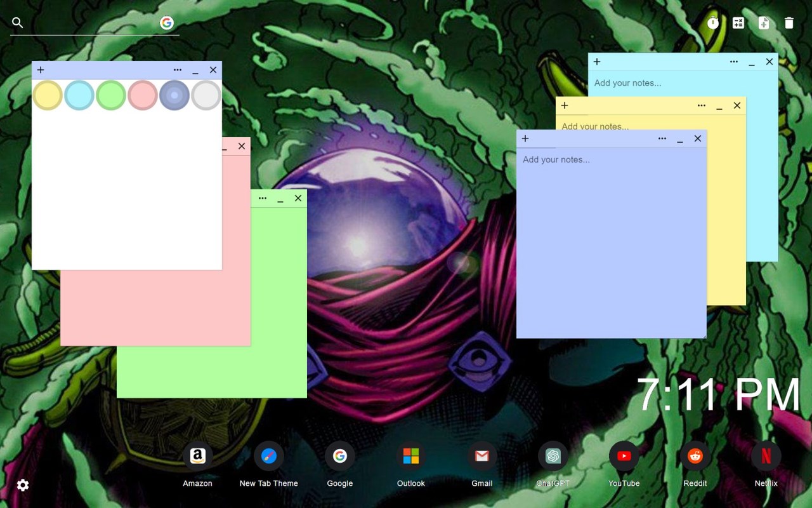The height and width of the screenshot is (508, 812).
Task: Open the Reddit shortcut
Action: coord(695,464)
